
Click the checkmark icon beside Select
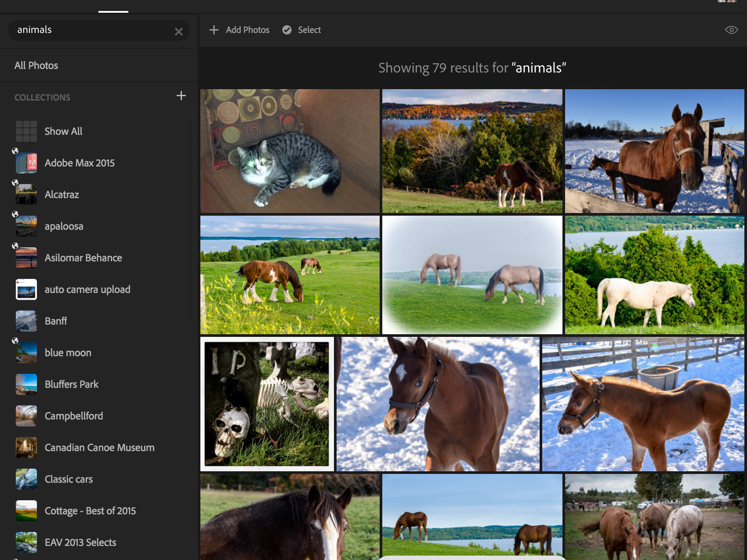(287, 30)
